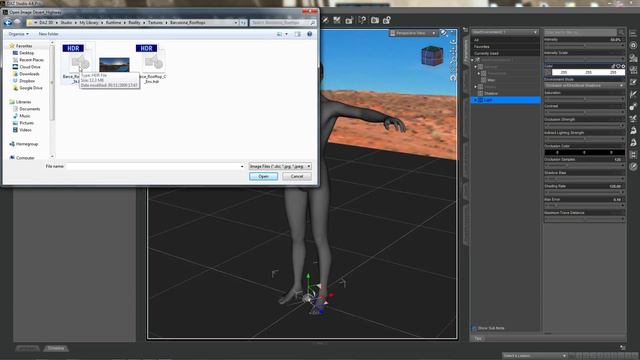The image size is (640, 360).
Task: Toggle the preview pane icon in the dialog
Action: 298,34
